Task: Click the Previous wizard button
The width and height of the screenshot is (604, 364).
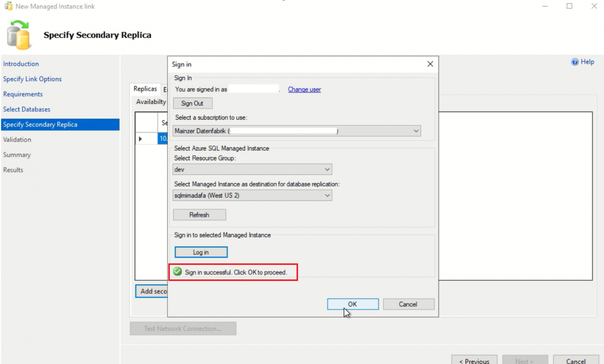Action: point(474,360)
